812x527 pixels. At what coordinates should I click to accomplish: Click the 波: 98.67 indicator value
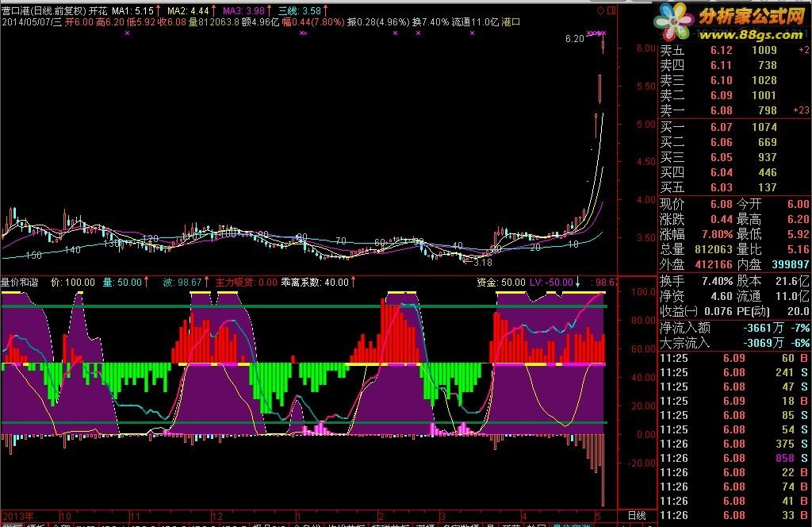[182, 283]
